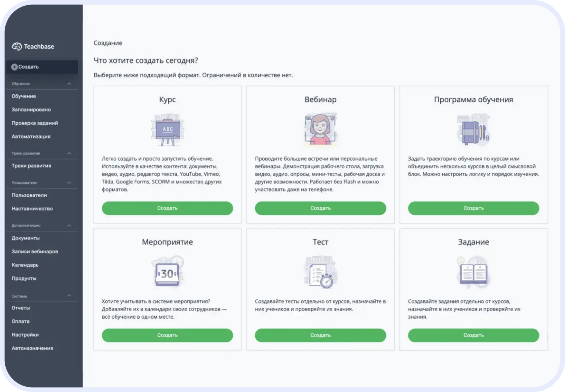
Task: Click the open book Задание icon
Action: click(x=473, y=273)
